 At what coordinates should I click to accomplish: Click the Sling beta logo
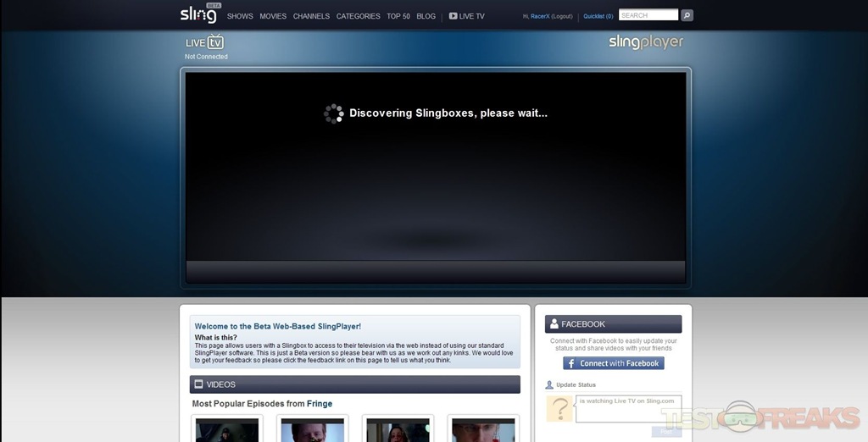[198, 14]
